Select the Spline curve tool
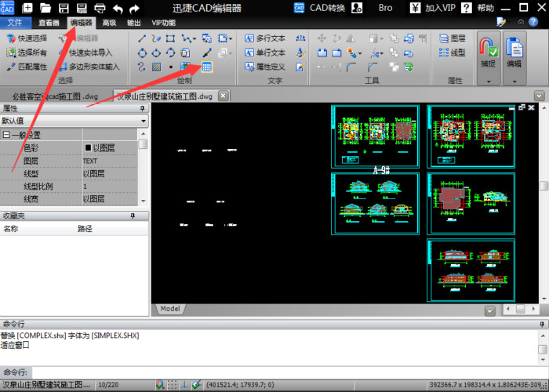 pyautogui.click(x=141, y=67)
